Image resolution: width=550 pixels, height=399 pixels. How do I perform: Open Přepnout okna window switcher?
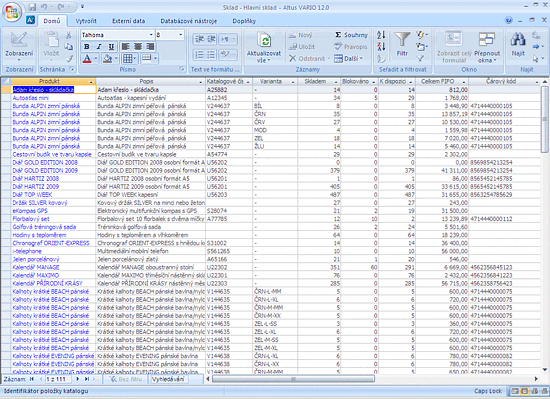[x=487, y=47]
